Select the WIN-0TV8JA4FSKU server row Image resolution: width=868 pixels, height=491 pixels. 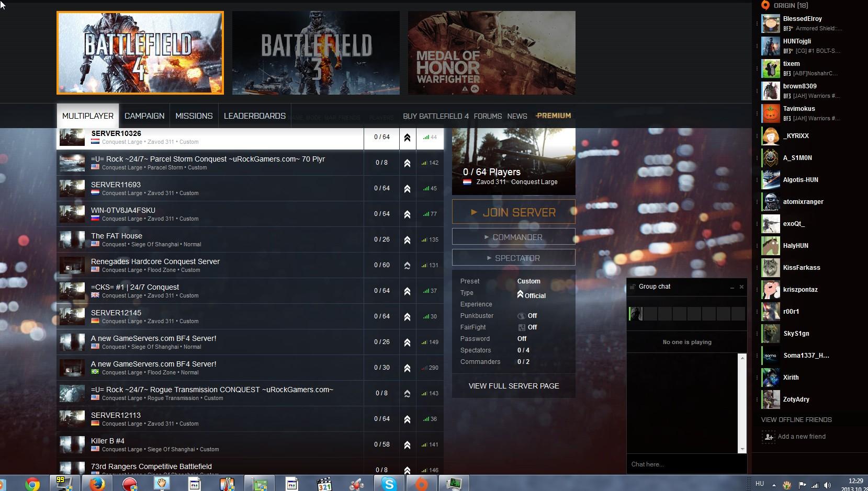point(250,214)
